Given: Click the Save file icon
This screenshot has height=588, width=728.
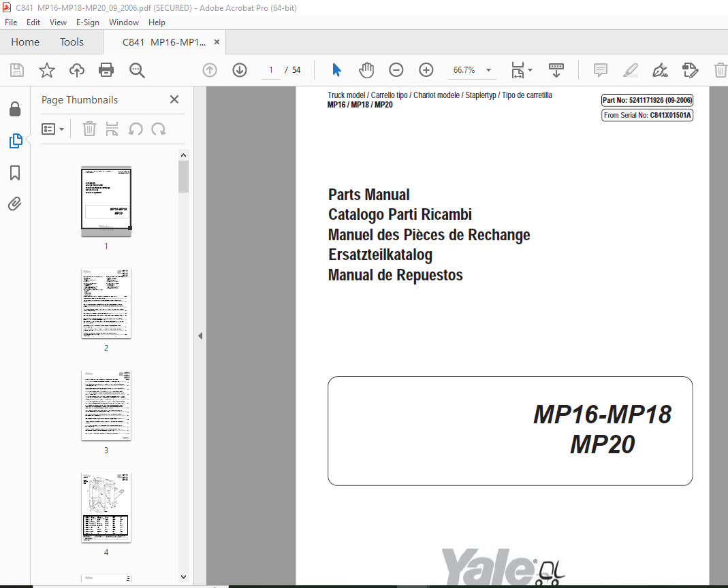Looking at the screenshot, I should tap(17, 70).
